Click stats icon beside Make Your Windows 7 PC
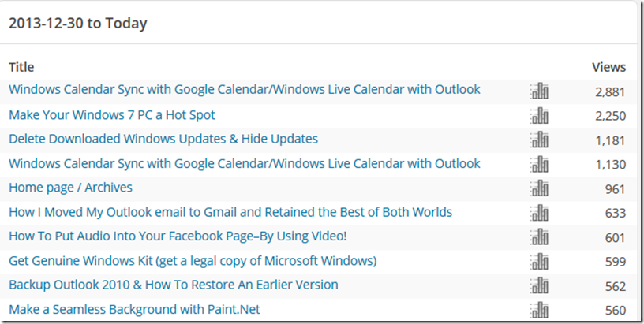Screen dimensions: 644x324 [540, 116]
